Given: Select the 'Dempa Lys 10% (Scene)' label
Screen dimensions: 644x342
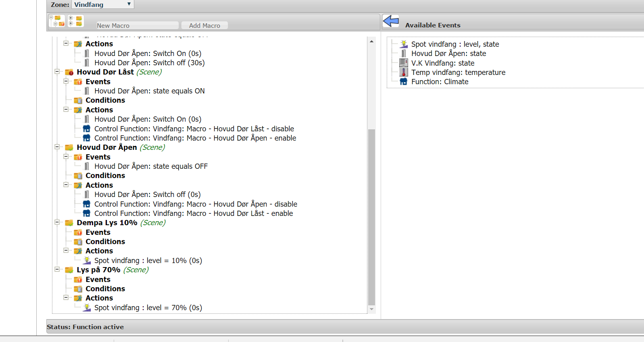Looking at the screenshot, I should point(121,223).
